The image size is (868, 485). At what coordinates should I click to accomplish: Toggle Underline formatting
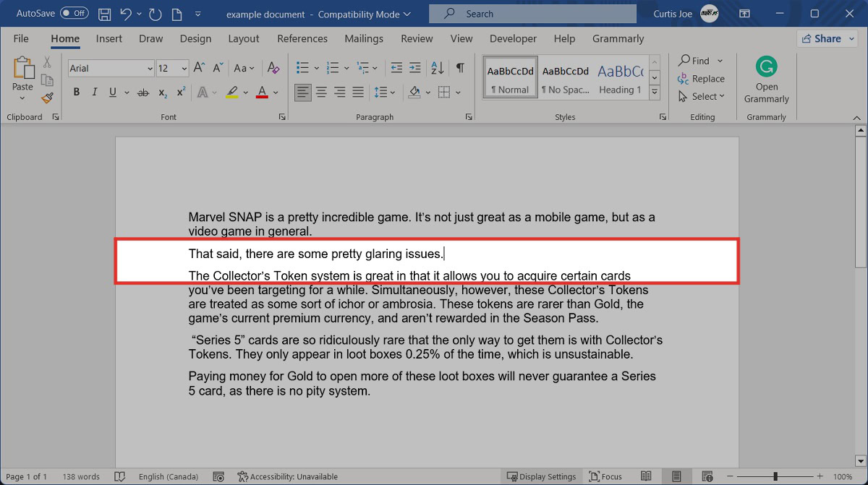click(112, 93)
